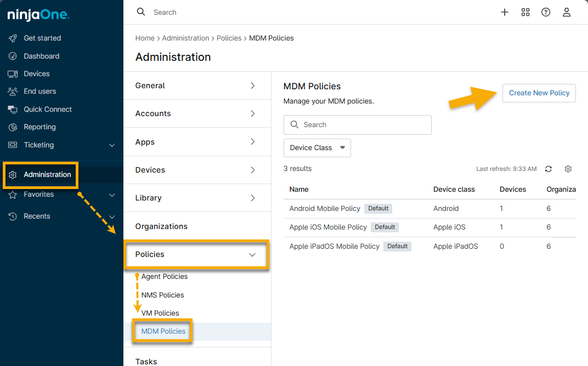Collapse the Policies section

(x=252, y=255)
